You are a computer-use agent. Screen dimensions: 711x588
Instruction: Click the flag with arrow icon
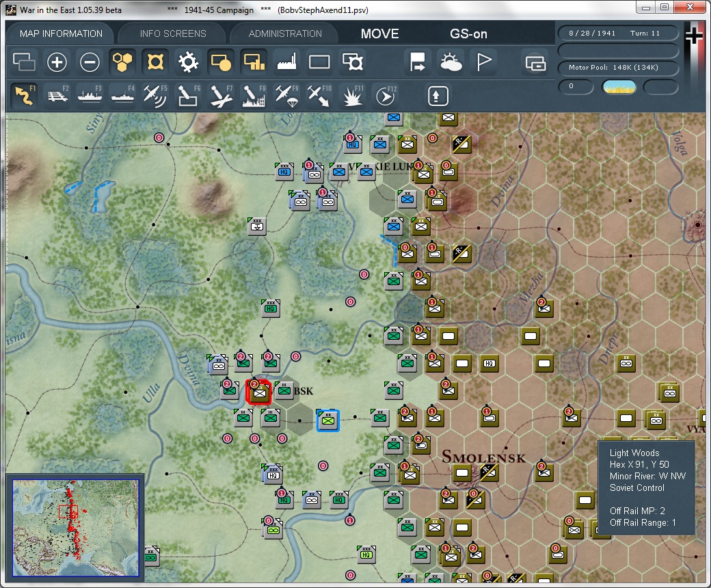(417, 62)
